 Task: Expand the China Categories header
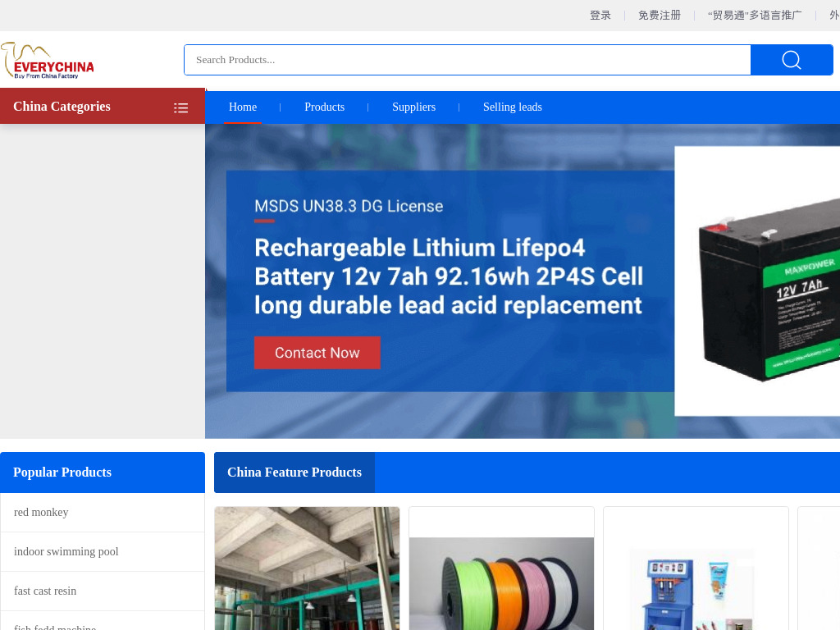pyautogui.click(x=103, y=106)
